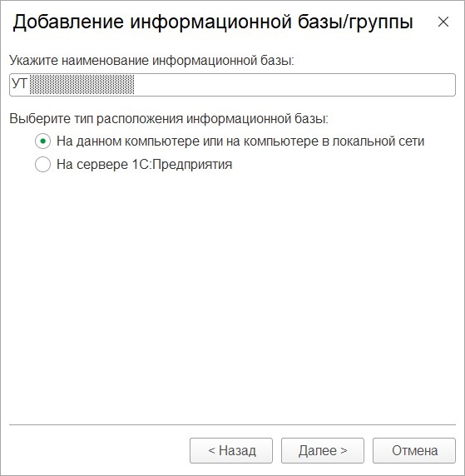Close the Добавление информационной базы dialog
The image size is (465, 476).
tap(443, 22)
